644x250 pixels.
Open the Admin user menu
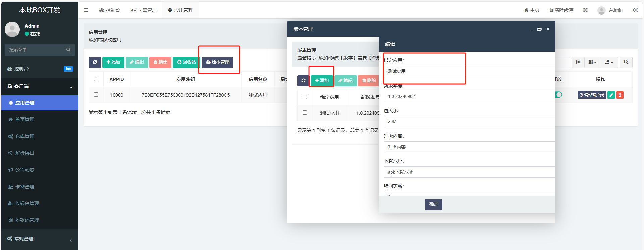(x=610, y=10)
